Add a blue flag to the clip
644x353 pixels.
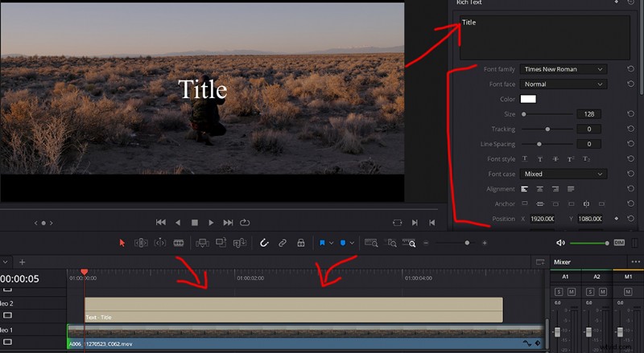pyautogui.click(x=323, y=243)
